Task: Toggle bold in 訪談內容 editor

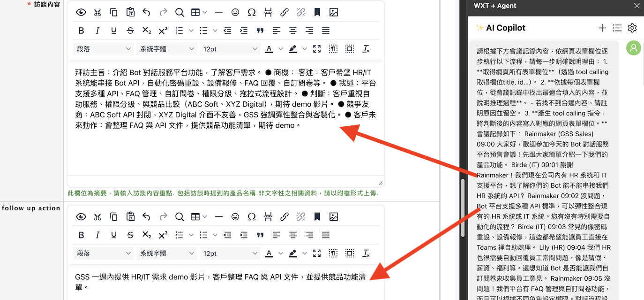Action: click(81, 31)
